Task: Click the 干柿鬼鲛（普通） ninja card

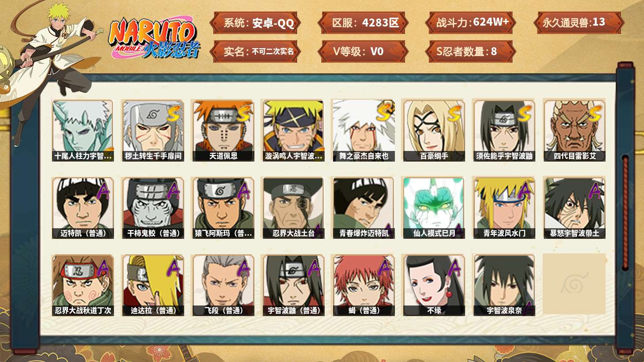Action: [153, 208]
